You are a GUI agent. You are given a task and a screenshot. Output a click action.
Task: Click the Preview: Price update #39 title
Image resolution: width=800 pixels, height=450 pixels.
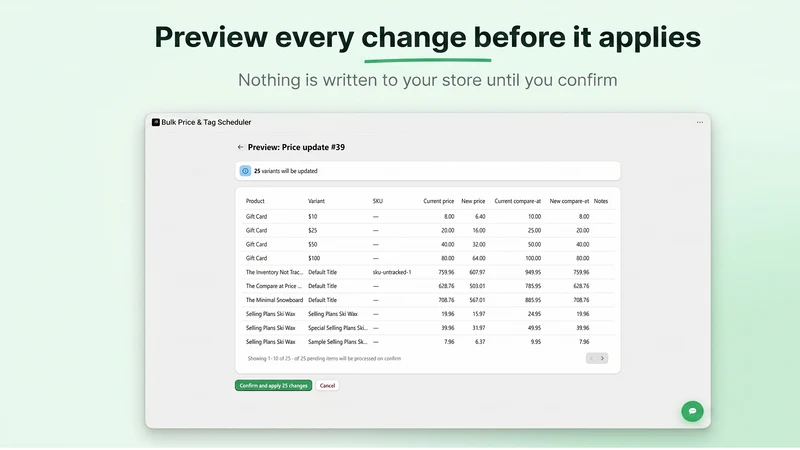click(x=296, y=147)
